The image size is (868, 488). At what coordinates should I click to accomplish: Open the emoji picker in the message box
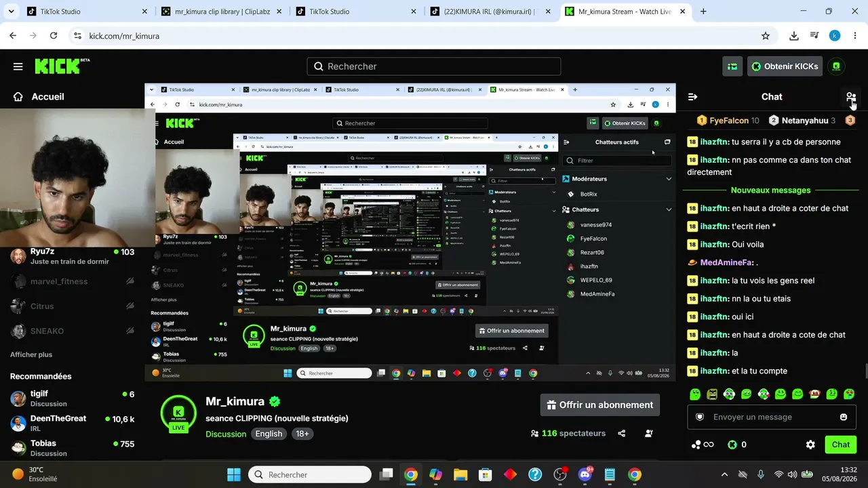click(x=844, y=417)
